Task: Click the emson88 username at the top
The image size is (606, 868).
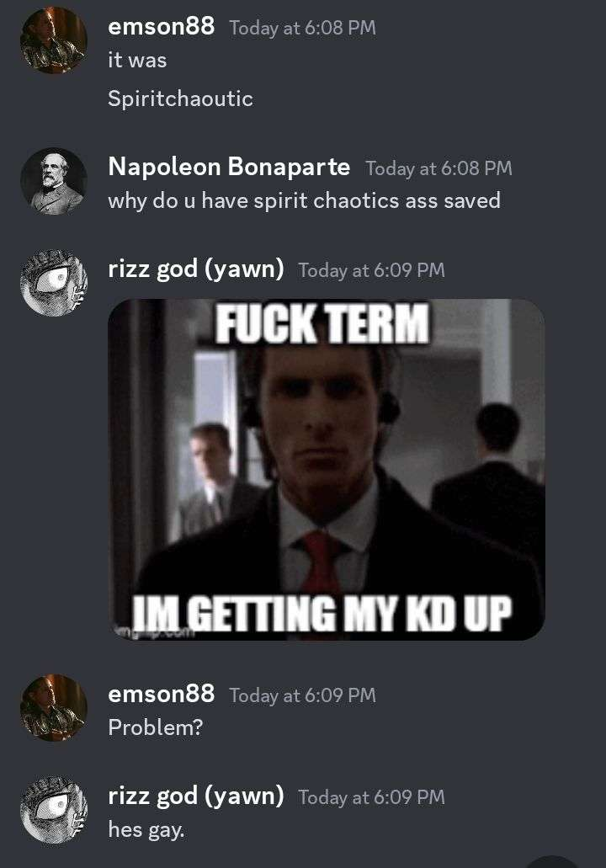Action: click(161, 26)
